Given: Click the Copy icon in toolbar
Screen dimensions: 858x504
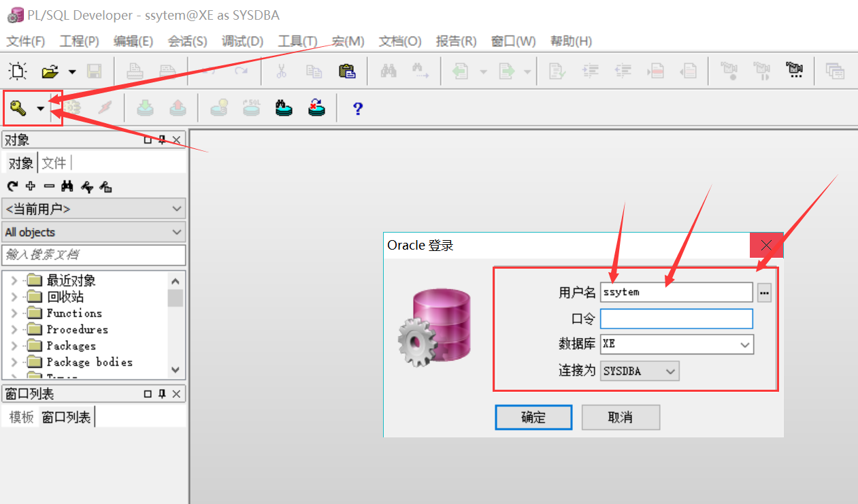Looking at the screenshot, I should [x=314, y=71].
